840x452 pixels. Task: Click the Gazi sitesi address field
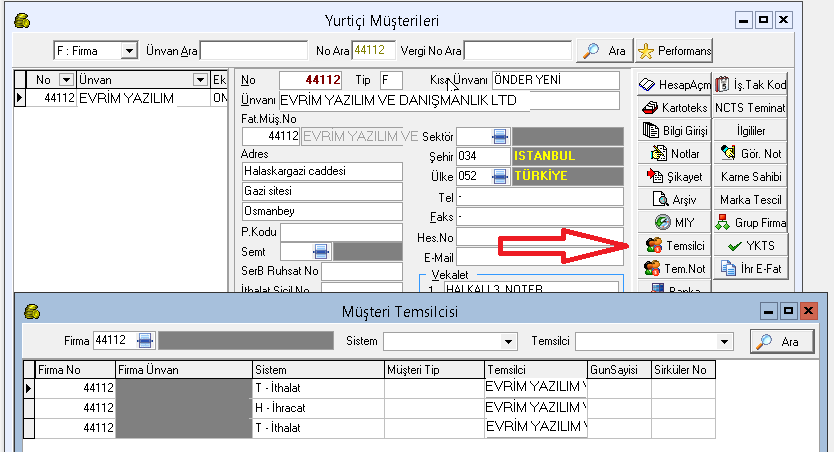coord(322,191)
